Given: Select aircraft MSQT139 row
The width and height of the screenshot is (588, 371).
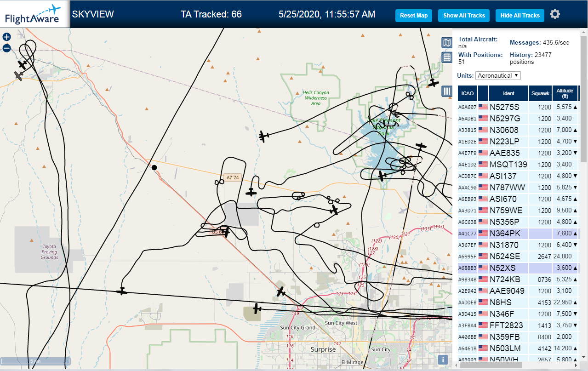Looking at the screenshot, I should click(x=518, y=165).
